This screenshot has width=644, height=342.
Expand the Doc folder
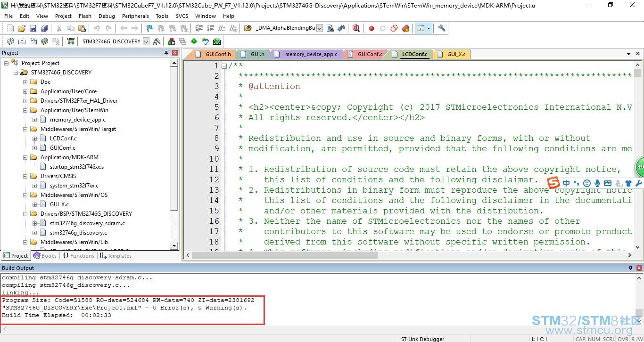(x=25, y=82)
